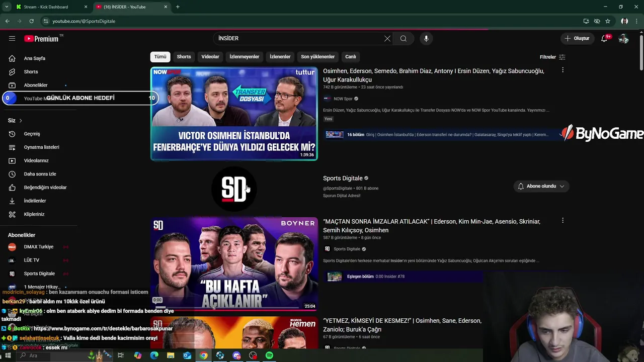Viewport: 644px width, 362px height.
Task: Select the Canlı filter chip
Action: (351, 57)
